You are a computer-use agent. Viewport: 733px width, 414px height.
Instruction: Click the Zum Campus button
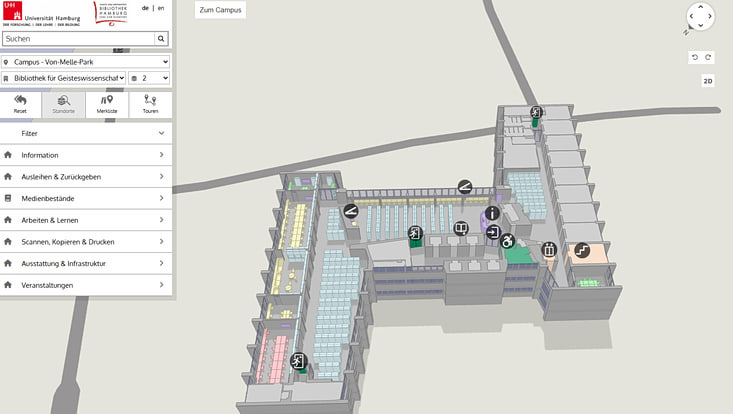[219, 10]
